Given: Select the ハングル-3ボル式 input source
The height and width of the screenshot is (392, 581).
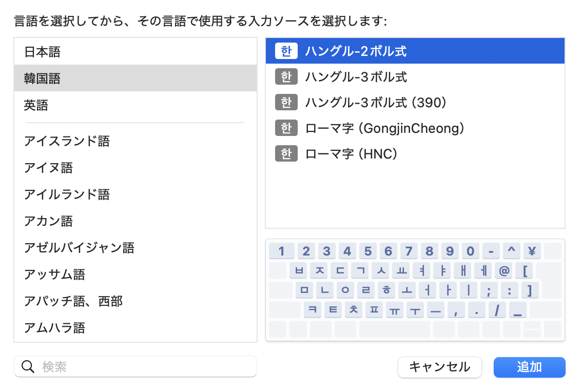Looking at the screenshot, I should [356, 77].
